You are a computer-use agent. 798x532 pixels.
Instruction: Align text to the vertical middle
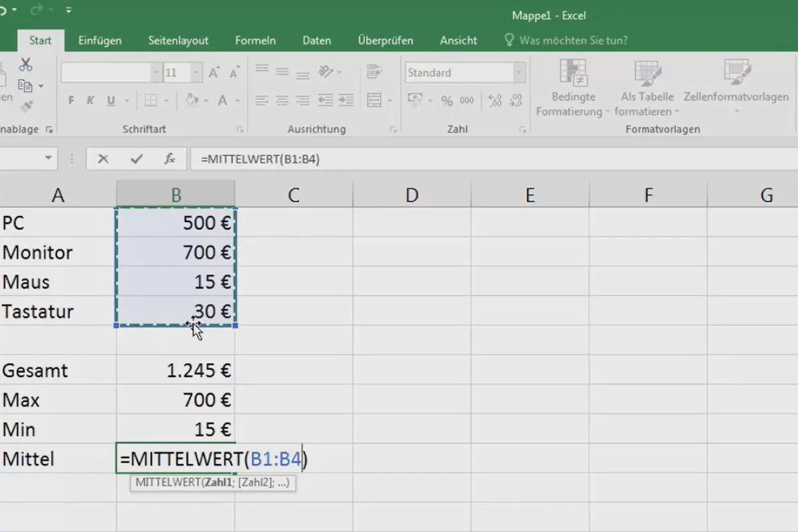click(x=282, y=71)
